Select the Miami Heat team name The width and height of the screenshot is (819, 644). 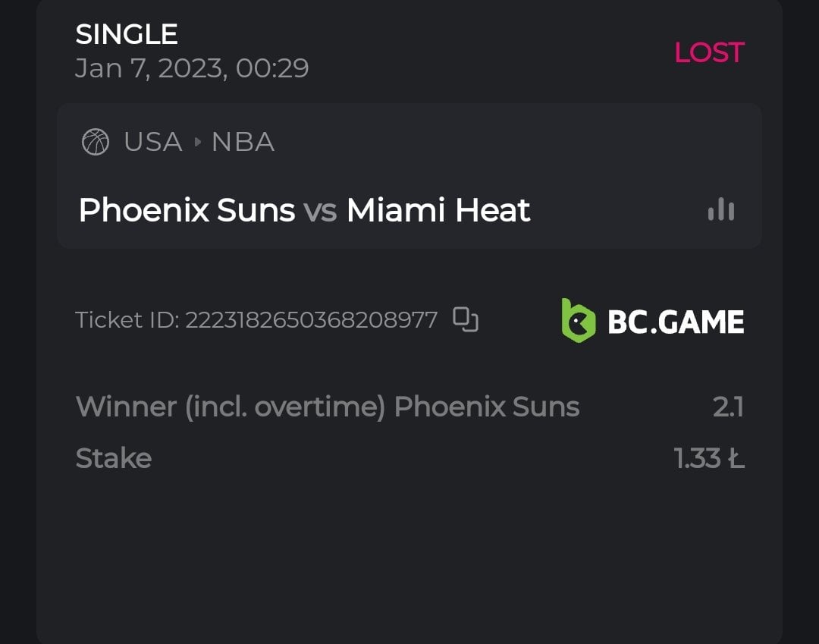tap(438, 210)
